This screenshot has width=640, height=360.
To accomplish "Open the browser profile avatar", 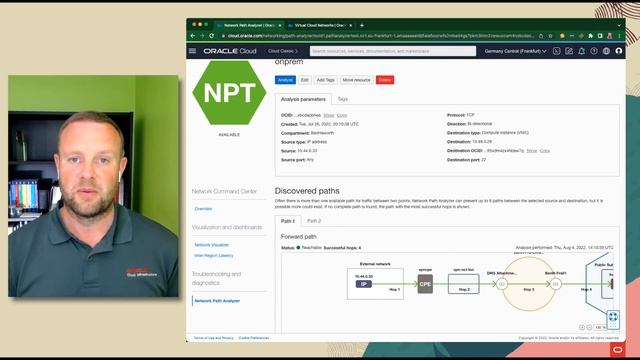I will pos(609,36).
